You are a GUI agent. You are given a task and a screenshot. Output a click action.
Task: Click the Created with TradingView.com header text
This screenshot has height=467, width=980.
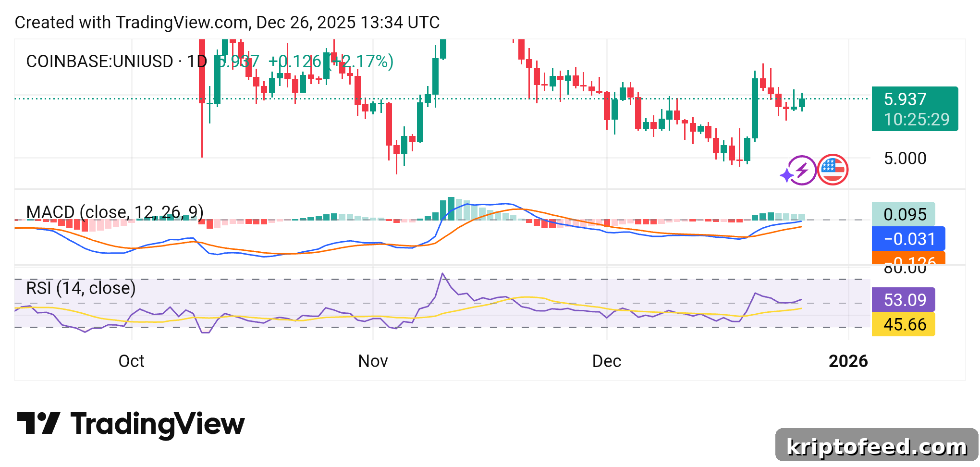point(227,23)
